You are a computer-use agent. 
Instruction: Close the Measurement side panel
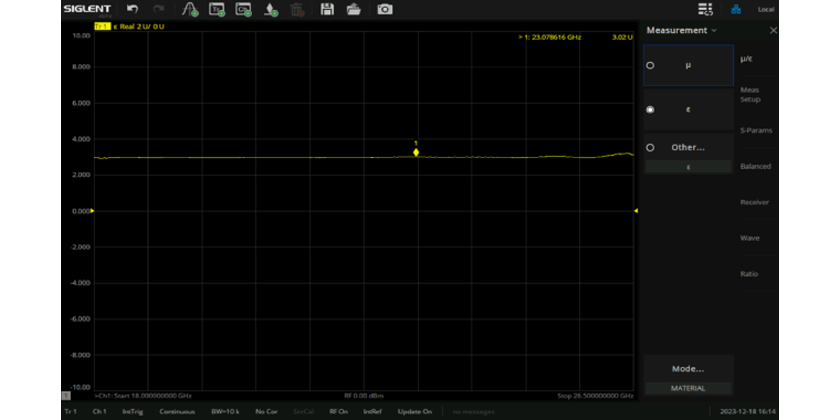pos(773,31)
